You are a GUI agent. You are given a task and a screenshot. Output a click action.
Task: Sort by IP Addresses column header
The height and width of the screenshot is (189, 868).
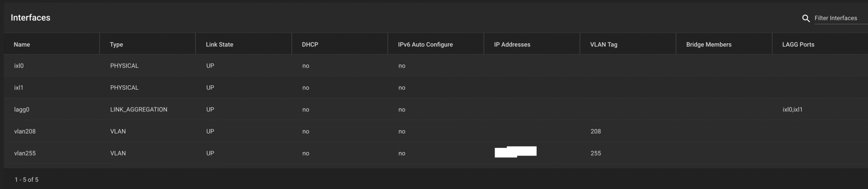click(x=512, y=45)
